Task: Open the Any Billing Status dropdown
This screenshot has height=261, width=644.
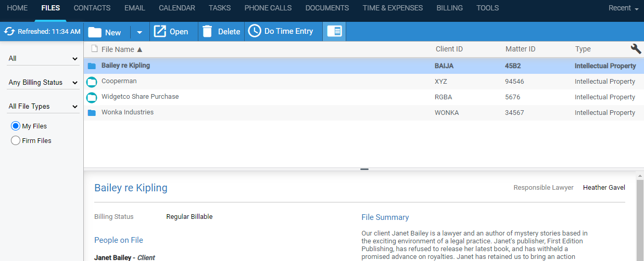Action: pyautogui.click(x=43, y=83)
